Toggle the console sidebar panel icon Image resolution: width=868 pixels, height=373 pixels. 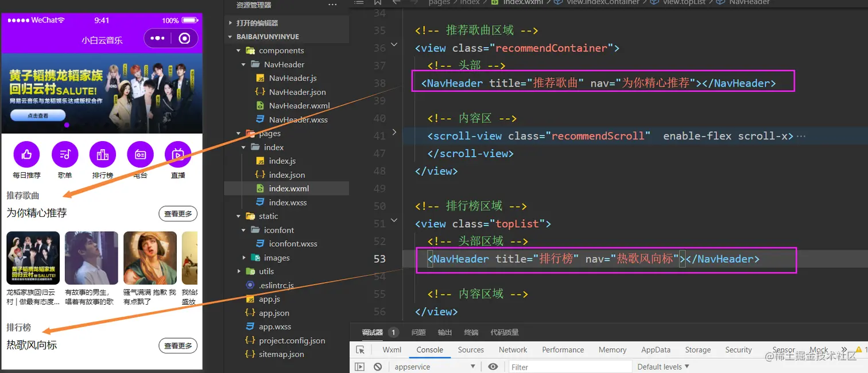click(359, 367)
